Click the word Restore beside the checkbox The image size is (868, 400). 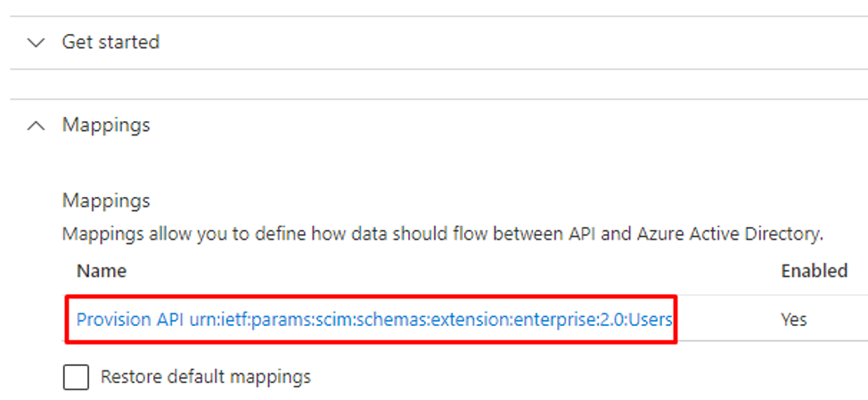131,377
